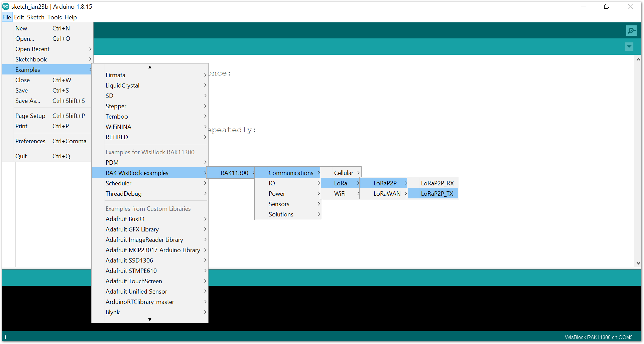Expand the Solutions submenu

coord(281,214)
